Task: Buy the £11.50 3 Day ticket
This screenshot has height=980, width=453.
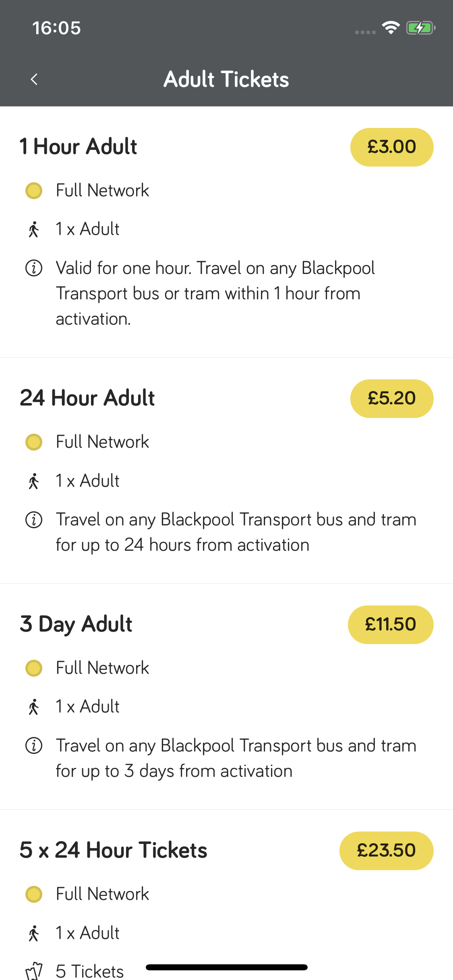Action: (x=390, y=625)
